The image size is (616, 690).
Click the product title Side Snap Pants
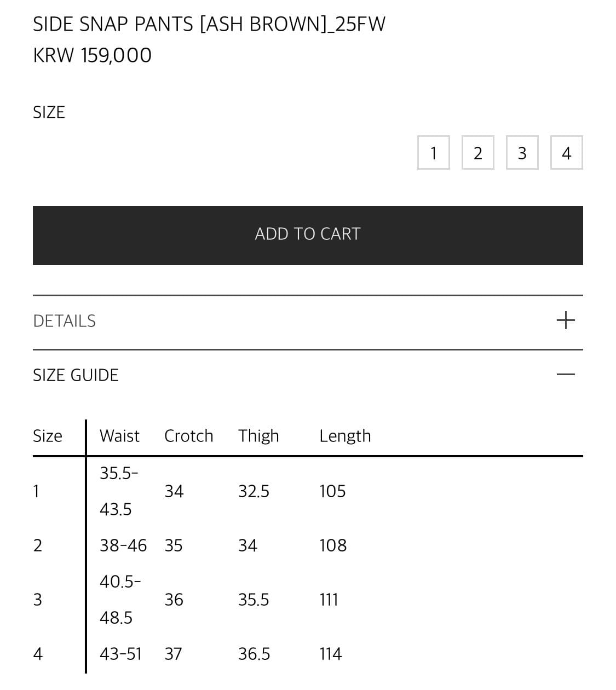coord(209,24)
